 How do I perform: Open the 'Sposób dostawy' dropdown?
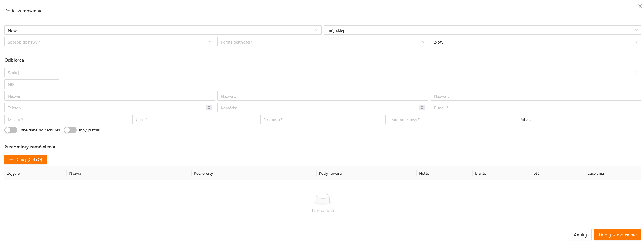pyautogui.click(x=109, y=42)
